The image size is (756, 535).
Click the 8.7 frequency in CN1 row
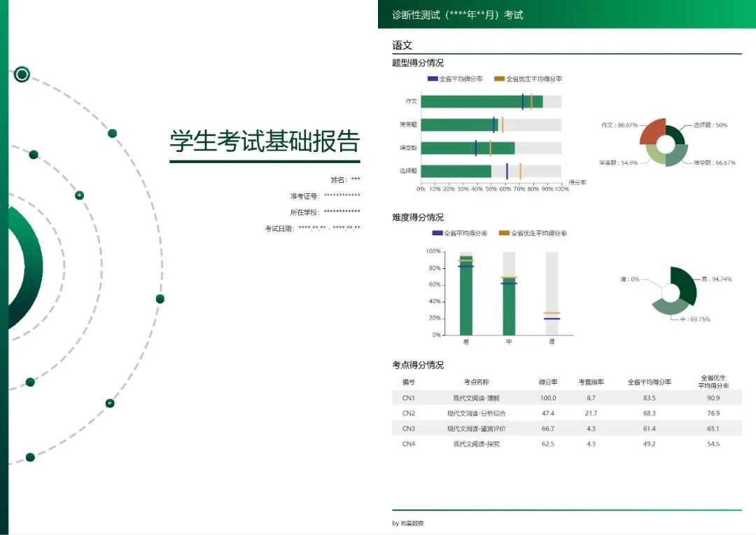click(x=591, y=398)
